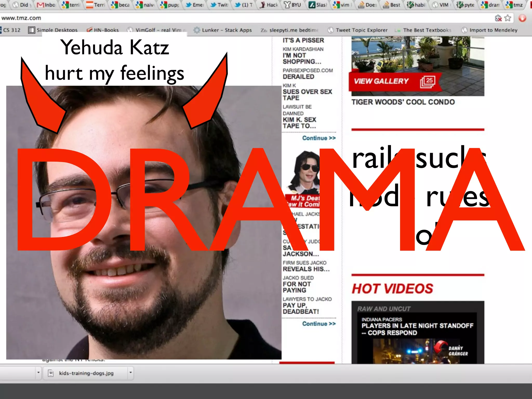Click the translate icon in address bar
Image resolution: width=532 pixels, height=399 pixels.
498,18
